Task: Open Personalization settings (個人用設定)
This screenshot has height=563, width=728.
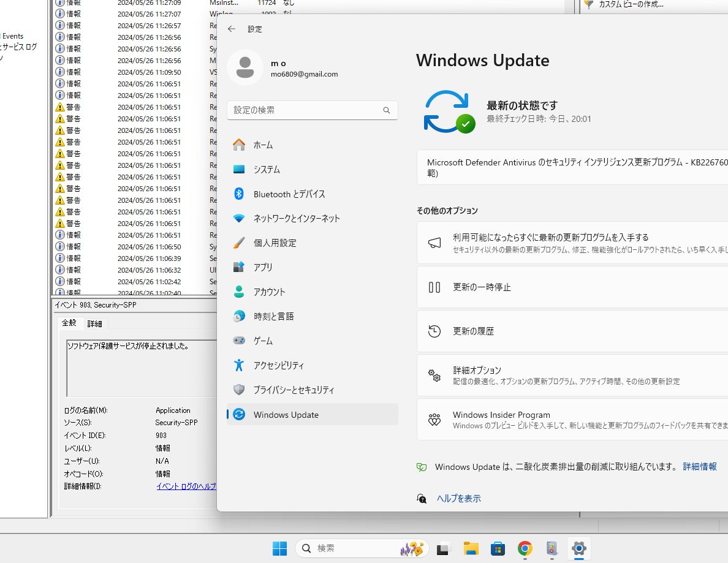Action: (313, 243)
